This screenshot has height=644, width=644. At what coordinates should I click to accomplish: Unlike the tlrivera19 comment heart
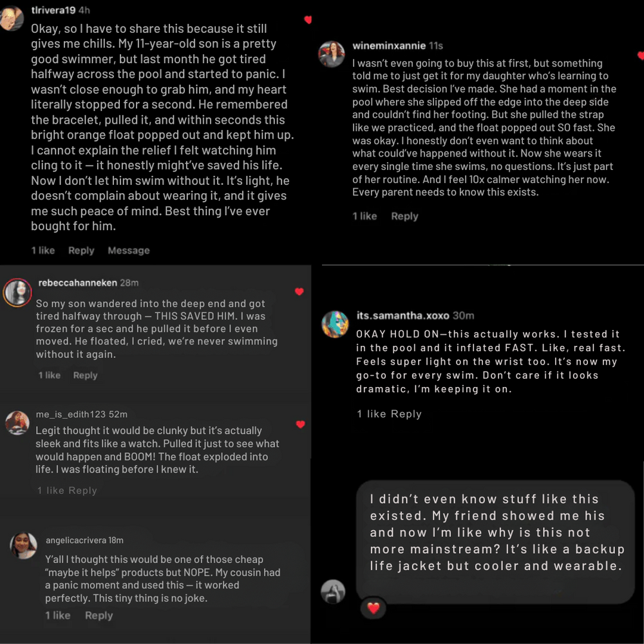coord(308,20)
